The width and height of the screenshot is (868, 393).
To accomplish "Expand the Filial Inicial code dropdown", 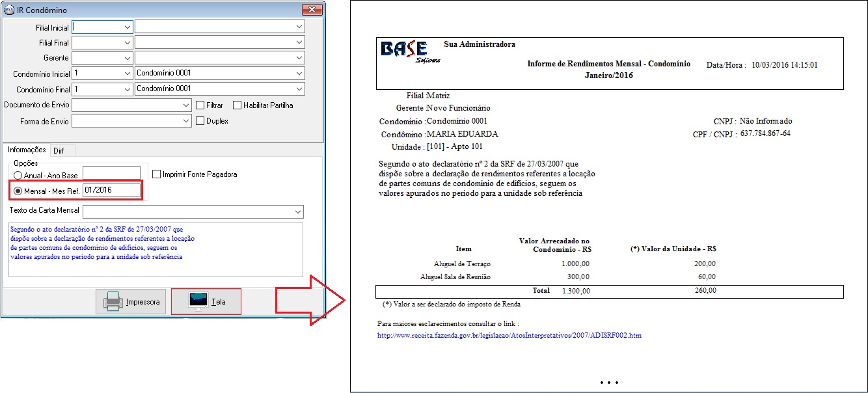I will [126, 27].
